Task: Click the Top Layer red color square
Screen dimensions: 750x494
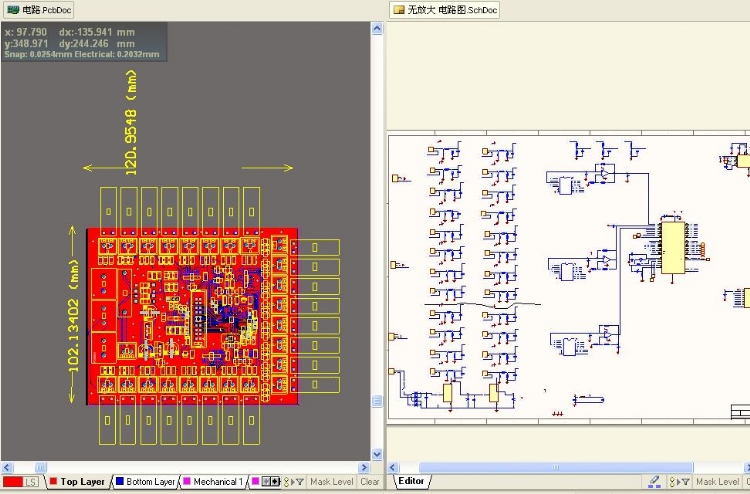Action: tap(53, 481)
